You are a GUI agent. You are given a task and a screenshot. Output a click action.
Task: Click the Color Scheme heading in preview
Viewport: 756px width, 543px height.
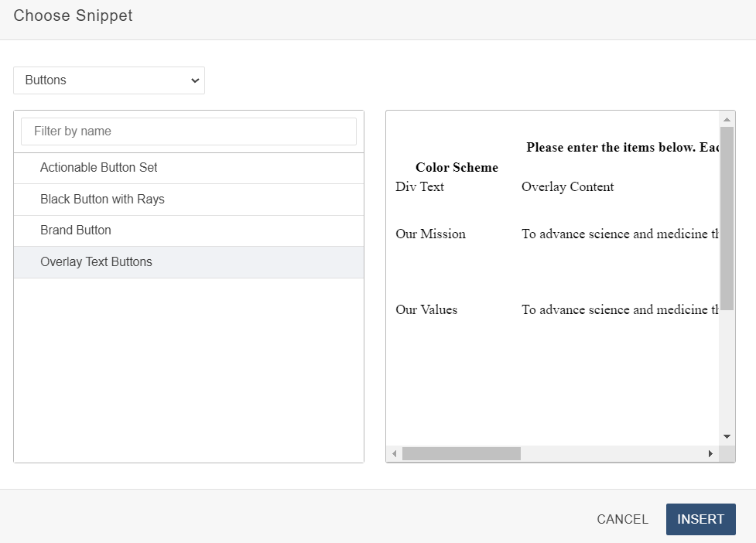click(457, 168)
